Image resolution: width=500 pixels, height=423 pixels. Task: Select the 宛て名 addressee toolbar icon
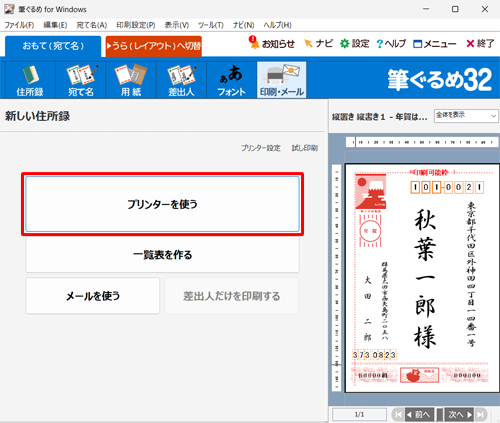(81, 80)
